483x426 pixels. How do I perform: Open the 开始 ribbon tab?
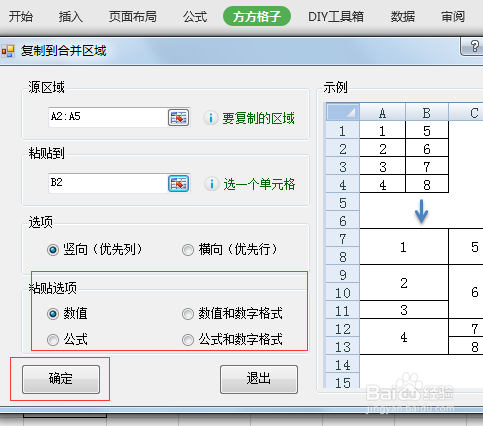(x=21, y=16)
